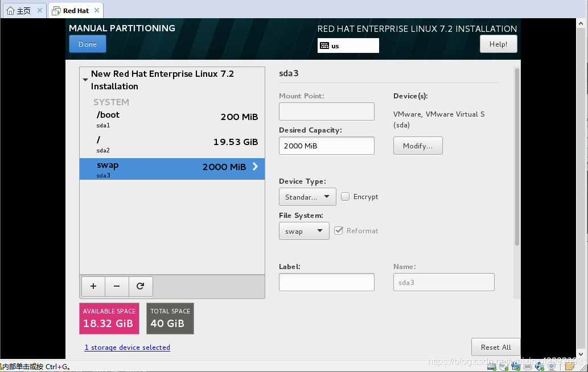
Task: Click the keyboard layout icon next to us
Action: pos(324,46)
